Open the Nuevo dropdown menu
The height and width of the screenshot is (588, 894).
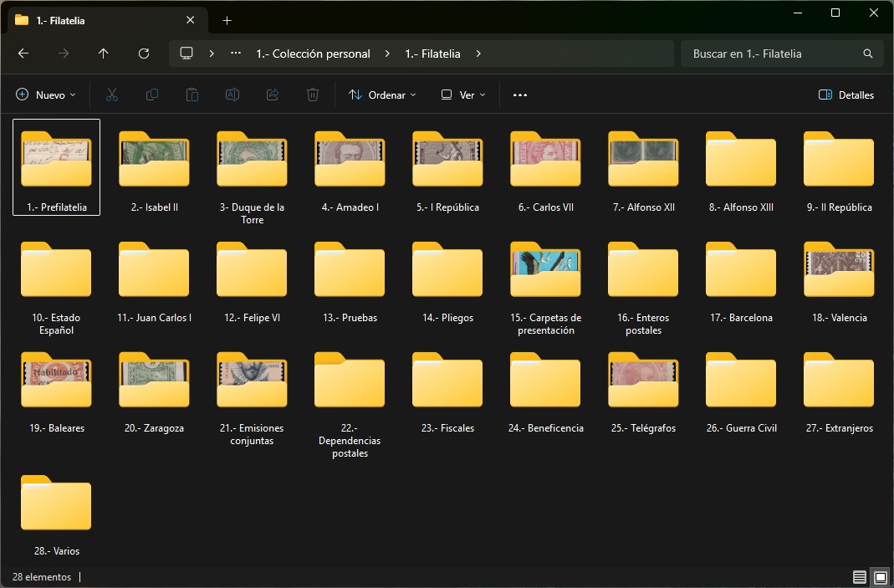tap(46, 95)
